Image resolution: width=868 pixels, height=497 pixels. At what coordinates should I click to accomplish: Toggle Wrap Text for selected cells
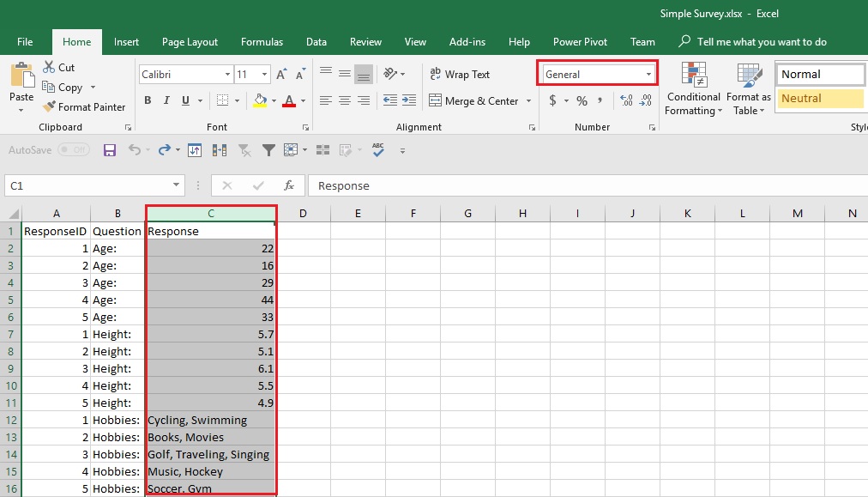coord(460,74)
